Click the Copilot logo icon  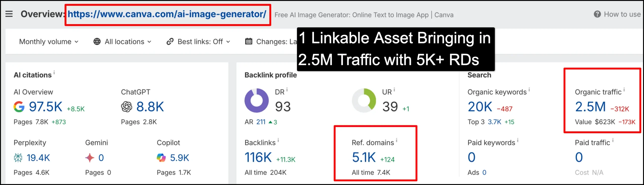161,158
